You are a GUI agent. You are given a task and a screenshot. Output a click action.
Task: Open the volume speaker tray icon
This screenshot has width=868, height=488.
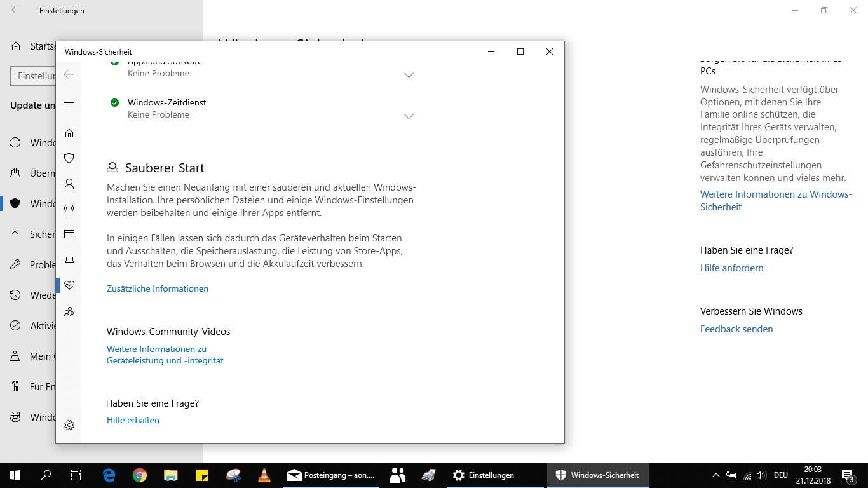click(761, 475)
